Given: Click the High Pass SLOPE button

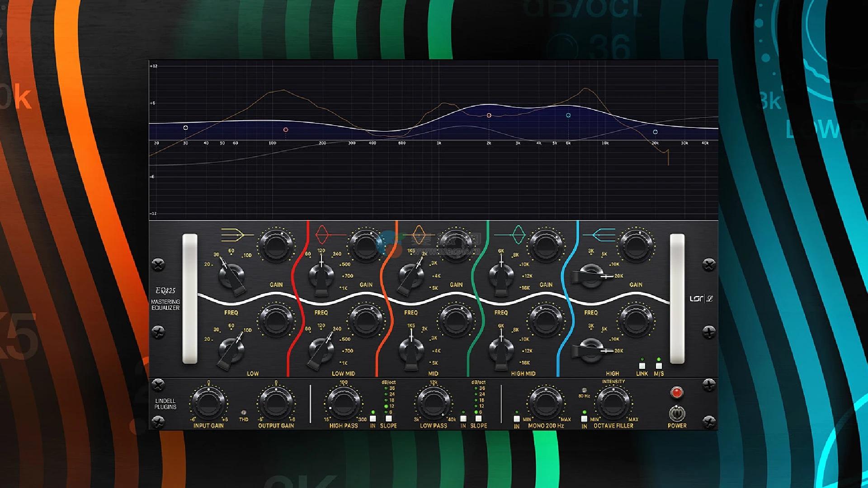Looking at the screenshot, I should pos(388,418).
